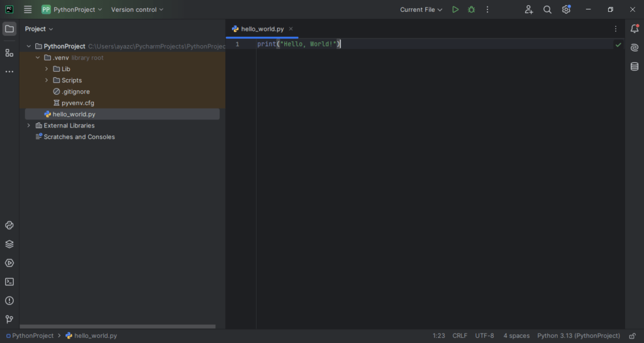Viewport: 644px width, 343px height.
Task: Open the Problems tool window
Action: pyautogui.click(x=9, y=301)
